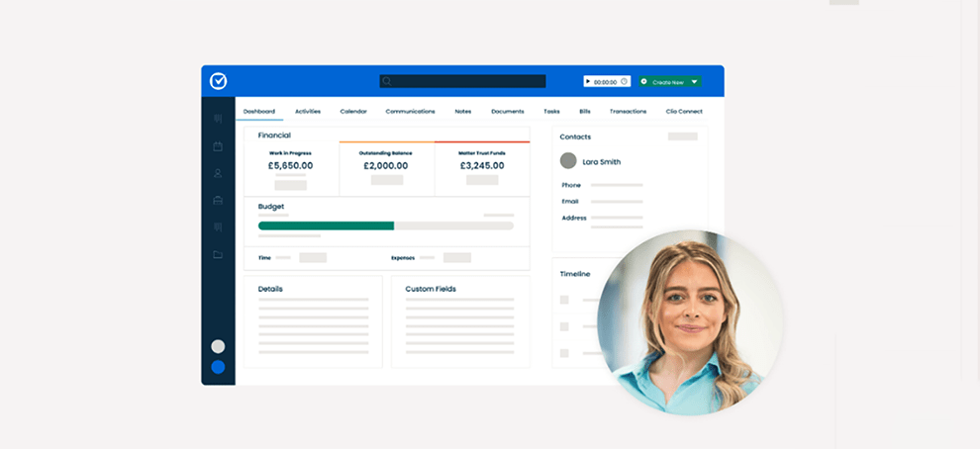Switch to the Clio Connect tab

[x=684, y=111]
